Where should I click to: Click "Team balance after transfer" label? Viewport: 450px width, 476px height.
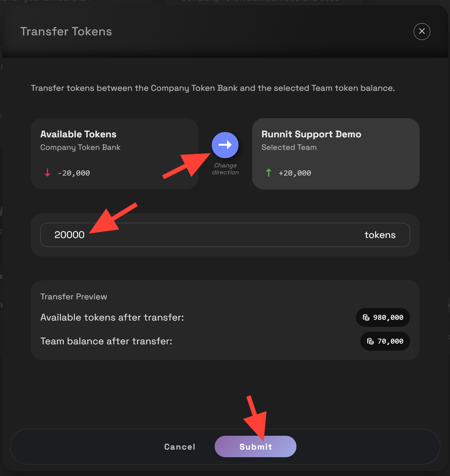106,341
